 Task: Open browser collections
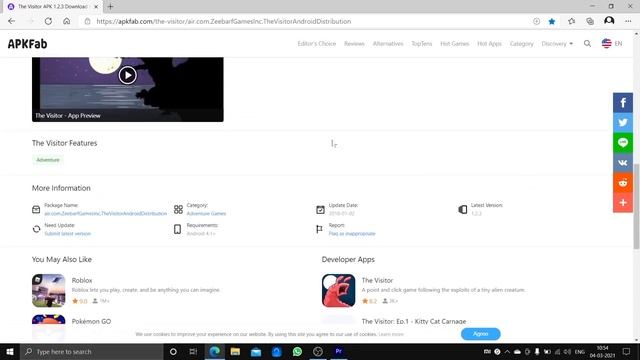point(590,21)
